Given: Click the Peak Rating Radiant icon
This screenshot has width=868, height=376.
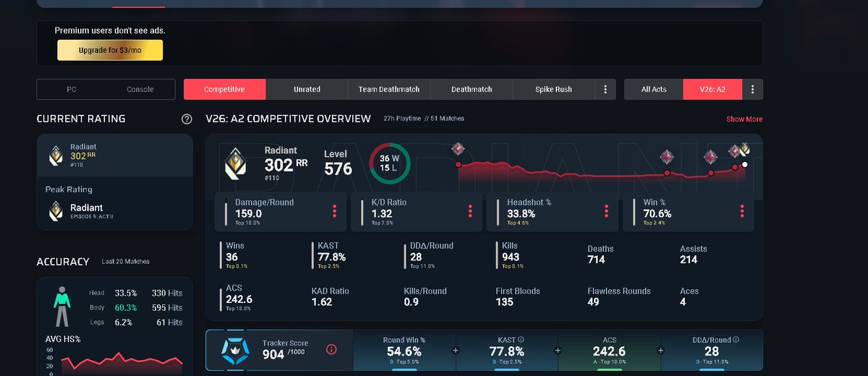Looking at the screenshot, I should pyautogui.click(x=55, y=212).
